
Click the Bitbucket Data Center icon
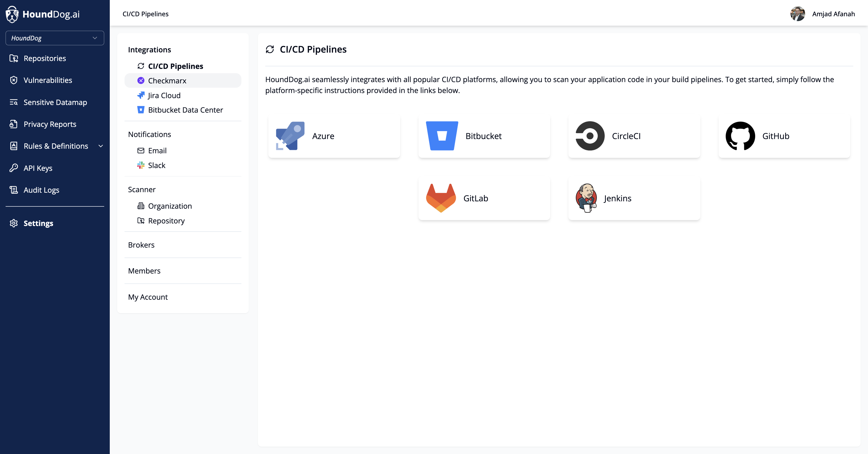point(141,110)
